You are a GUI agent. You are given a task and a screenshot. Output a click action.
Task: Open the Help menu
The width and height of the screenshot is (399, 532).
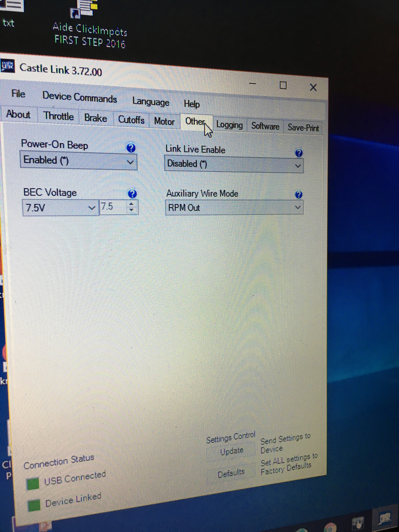coord(192,104)
